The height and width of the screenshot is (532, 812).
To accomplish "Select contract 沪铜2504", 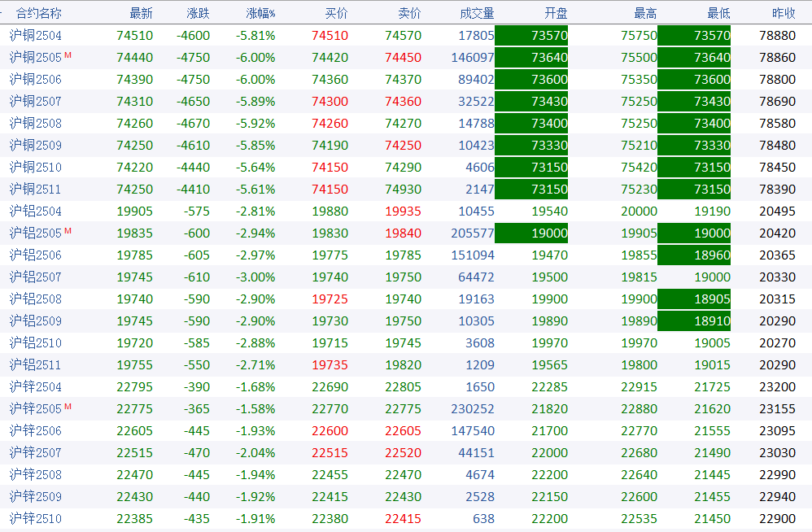I will point(35,35).
